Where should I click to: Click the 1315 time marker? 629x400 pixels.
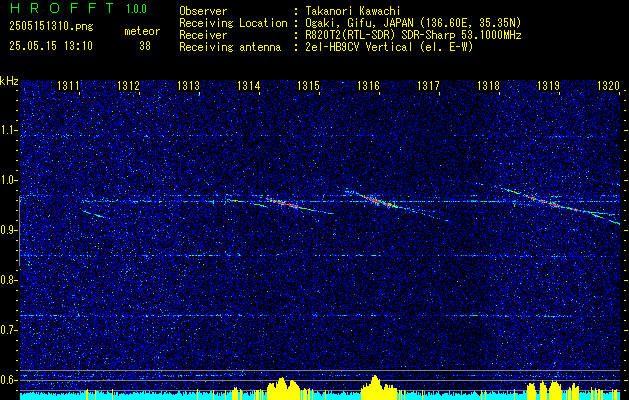point(308,85)
